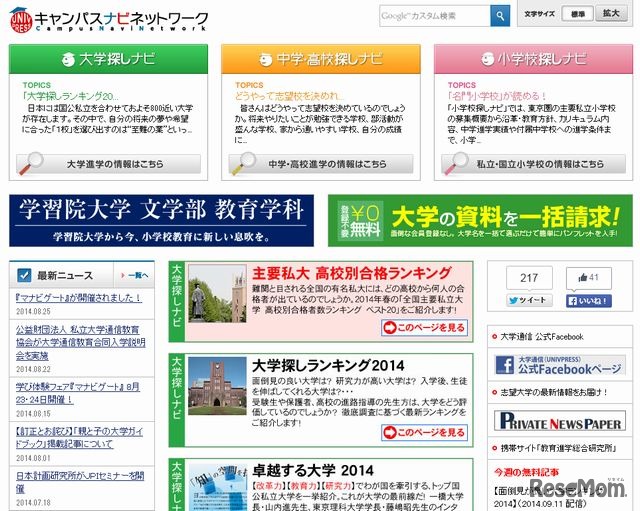Click the 今週の無料記事 heading
Viewport: 640px width, 511px height.
(526, 472)
